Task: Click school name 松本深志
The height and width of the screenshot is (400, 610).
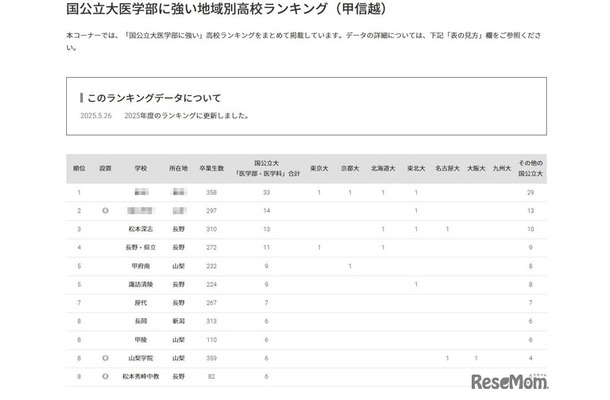Action: pyautogui.click(x=140, y=229)
